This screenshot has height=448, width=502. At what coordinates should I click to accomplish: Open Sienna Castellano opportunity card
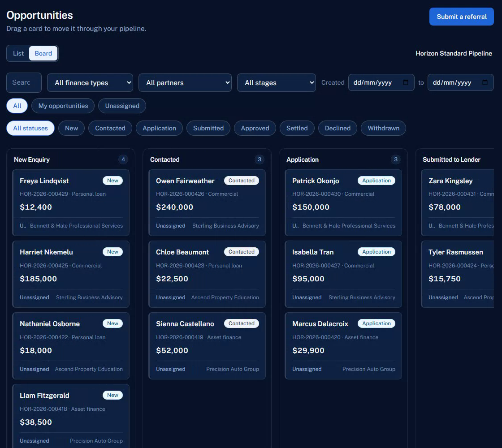coord(207,346)
